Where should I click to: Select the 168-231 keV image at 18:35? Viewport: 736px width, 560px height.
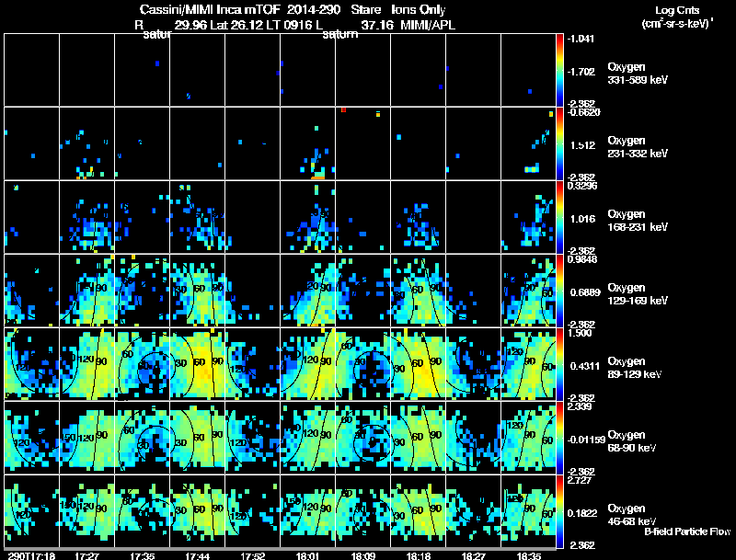click(x=528, y=217)
